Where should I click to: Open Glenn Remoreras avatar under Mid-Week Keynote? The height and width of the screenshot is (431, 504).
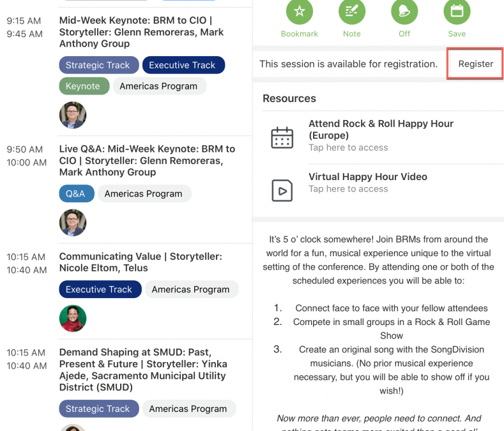pyautogui.click(x=73, y=115)
